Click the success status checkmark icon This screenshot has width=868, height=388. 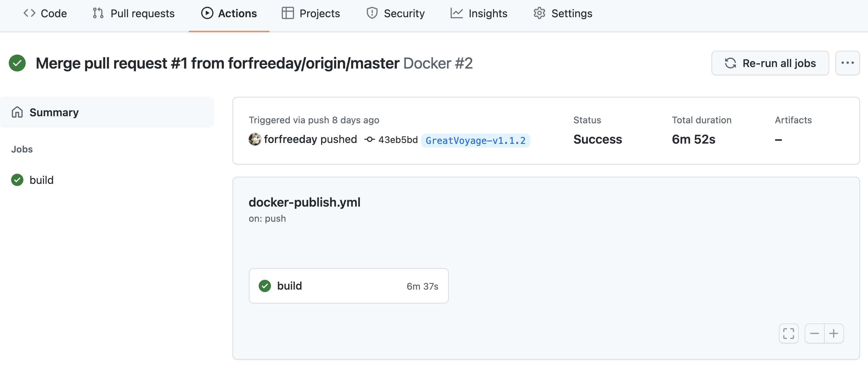pyautogui.click(x=17, y=63)
